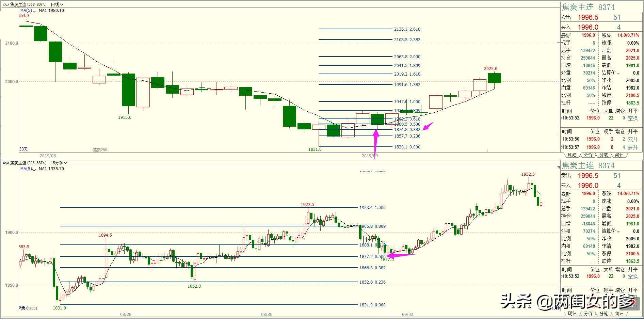
Task: Select the 分价 tab beside the 15-minute chart
Action: click(x=588, y=314)
